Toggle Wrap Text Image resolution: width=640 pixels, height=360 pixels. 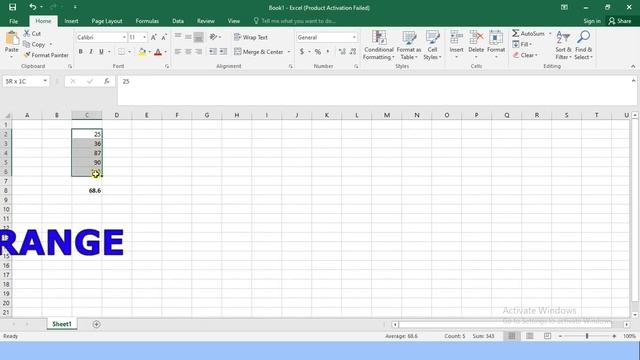tap(251, 37)
